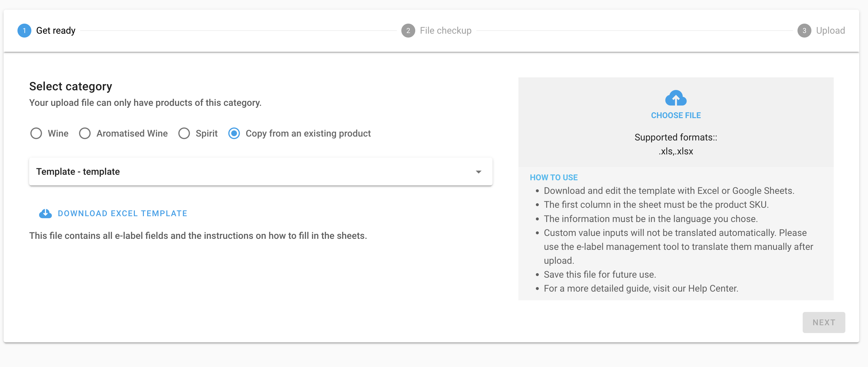868x367 pixels.
Task: Click the step 1 circle for Get ready
Action: coord(24,31)
